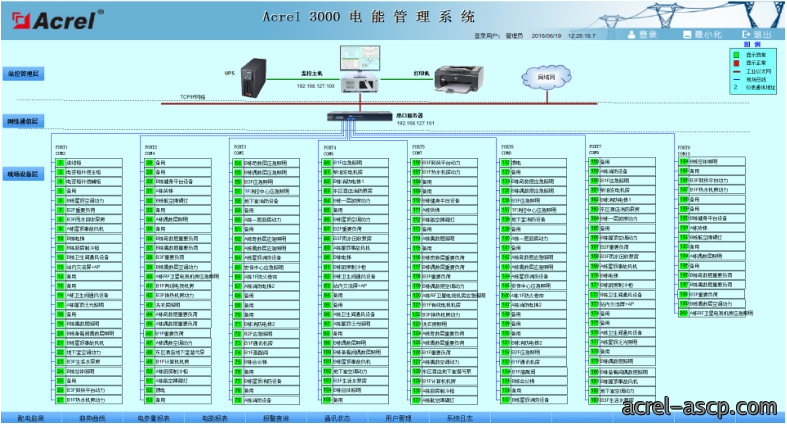This screenshot has width=787, height=428.
Task: Select the monitoring host computer icon
Action: (360, 69)
